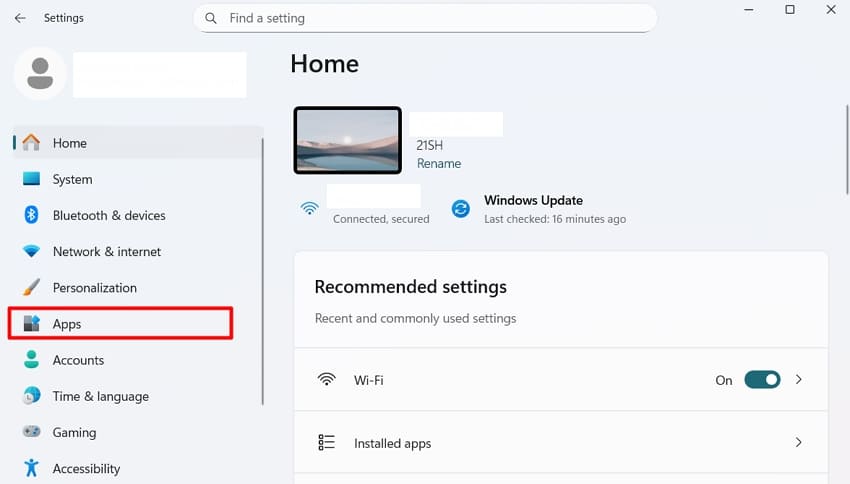Image resolution: width=850 pixels, height=484 pixels.
Task: Minimize the Settings window
Action: tap(749, 10)
